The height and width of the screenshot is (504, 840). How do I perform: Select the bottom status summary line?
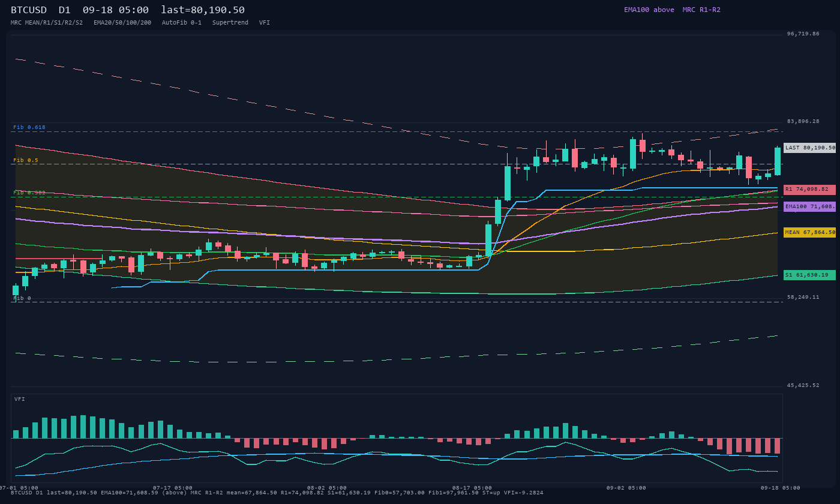tap(277, 493)
